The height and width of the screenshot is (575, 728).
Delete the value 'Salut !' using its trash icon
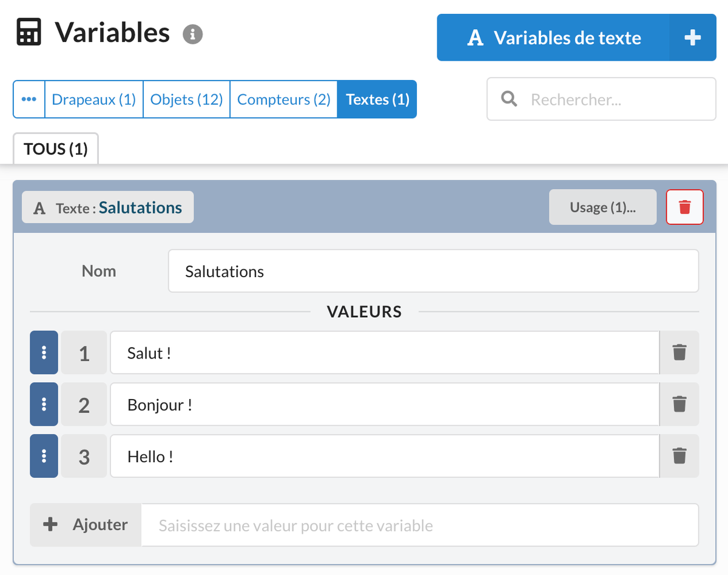(678, 352)
